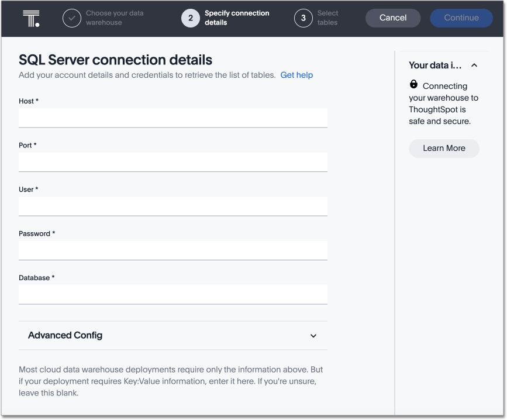
Task: Open the Get help link
Action: (296, 75)
